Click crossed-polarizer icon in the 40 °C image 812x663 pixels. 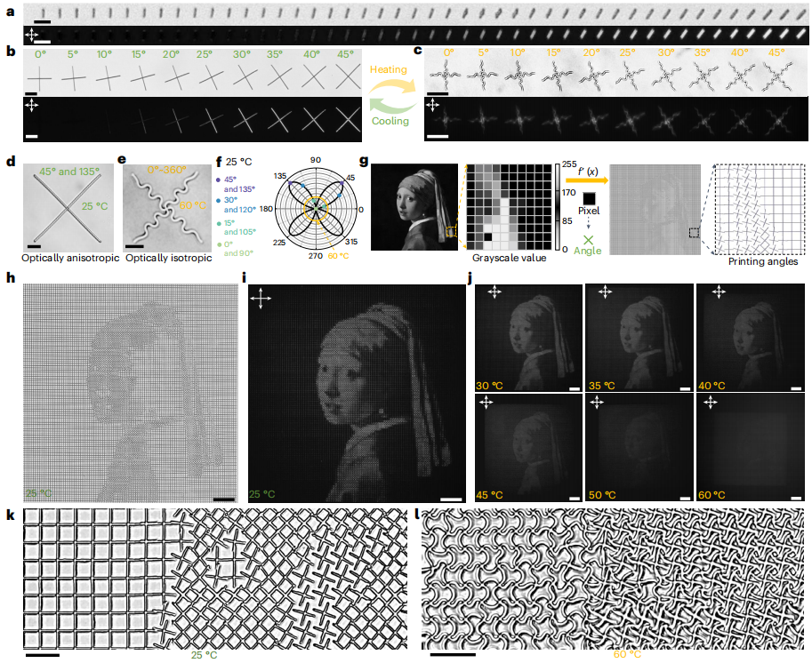(719, 292)
